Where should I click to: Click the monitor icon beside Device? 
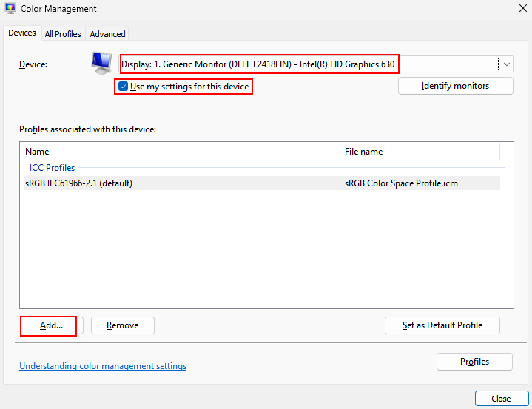101,64
